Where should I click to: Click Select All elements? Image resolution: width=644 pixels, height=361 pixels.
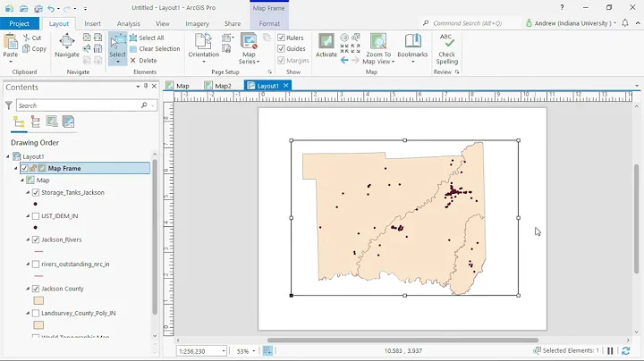147,38
